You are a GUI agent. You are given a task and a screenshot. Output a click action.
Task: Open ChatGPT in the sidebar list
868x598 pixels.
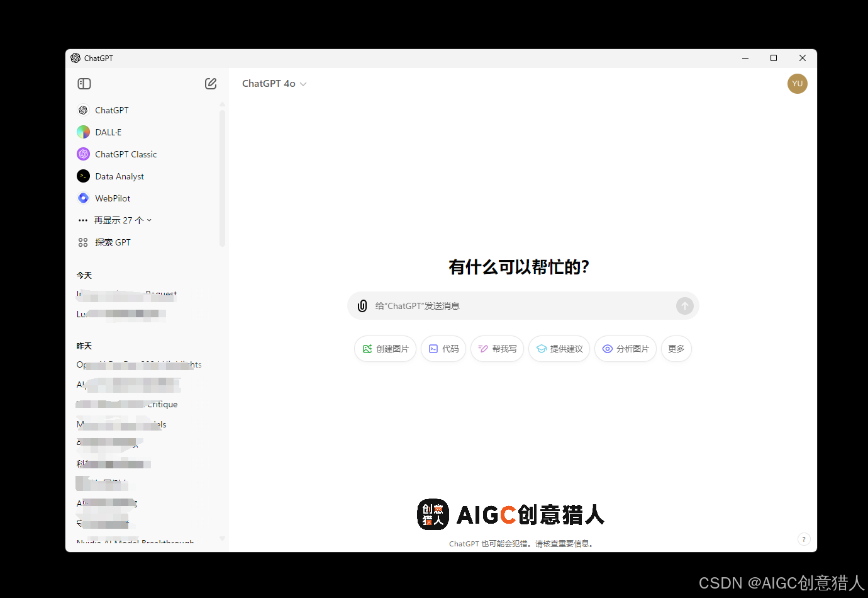[x=112, y=110]
